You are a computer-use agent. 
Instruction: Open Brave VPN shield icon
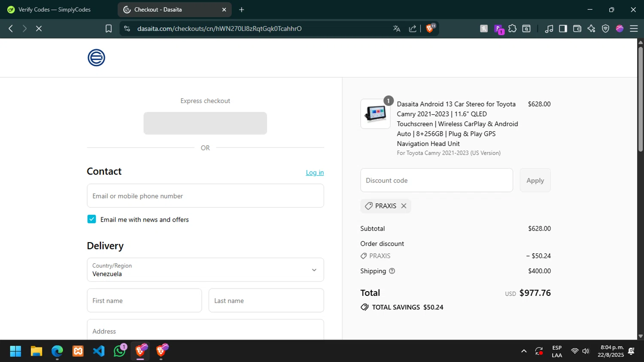[605, 28]
